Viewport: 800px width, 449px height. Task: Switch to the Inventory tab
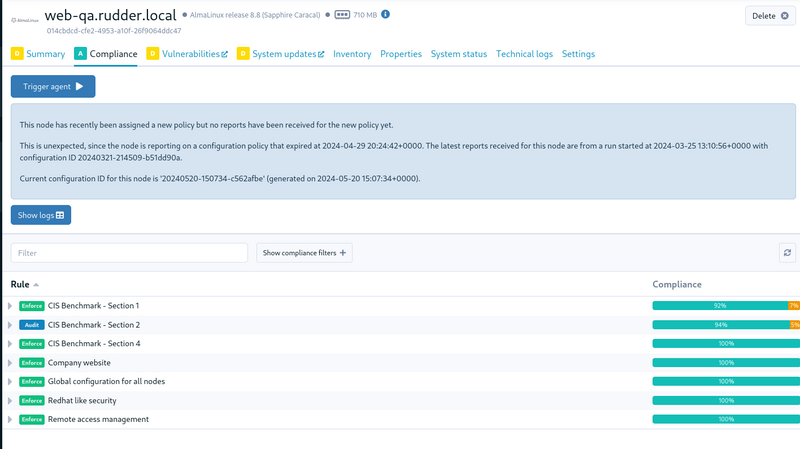point(352,54)
